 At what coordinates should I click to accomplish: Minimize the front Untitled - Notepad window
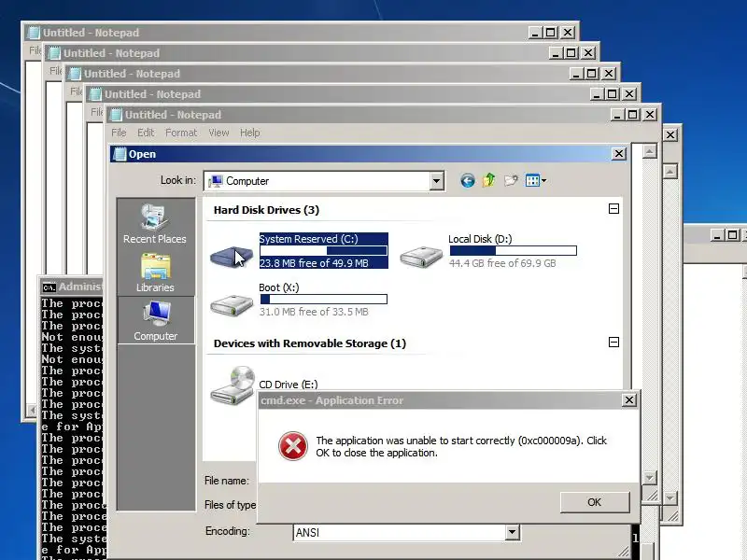pyautogui.click(x=617, y=114)
